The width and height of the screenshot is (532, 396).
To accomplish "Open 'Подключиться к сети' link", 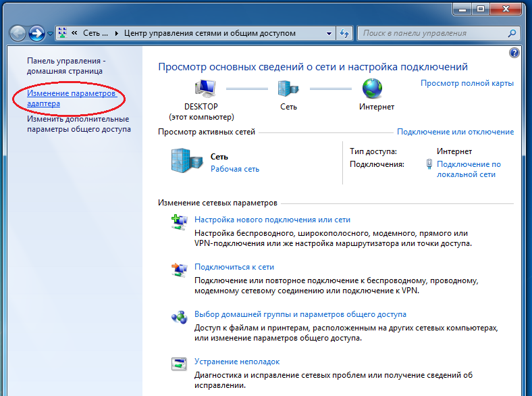I will [234, 267].
